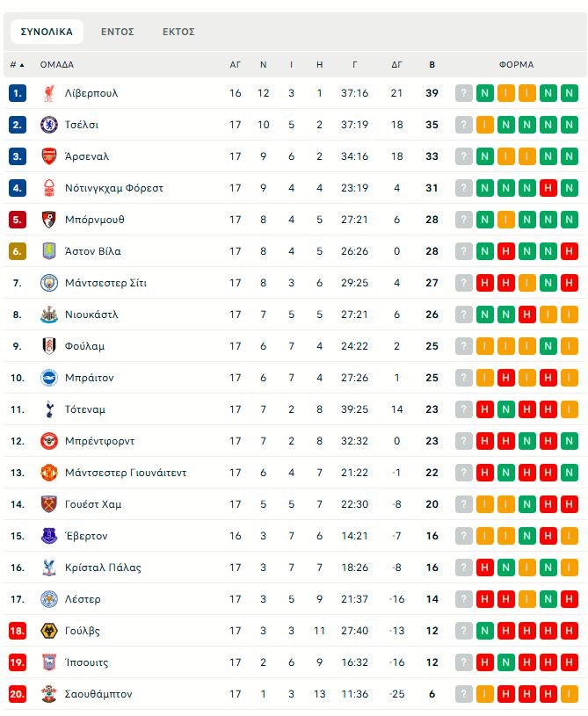Image resolution: width=588 pixels, height=716 pixels.
Task: Open the Μάντσεστερ Γιουνάιτεντ team link
Action: [x=126, y=473]
